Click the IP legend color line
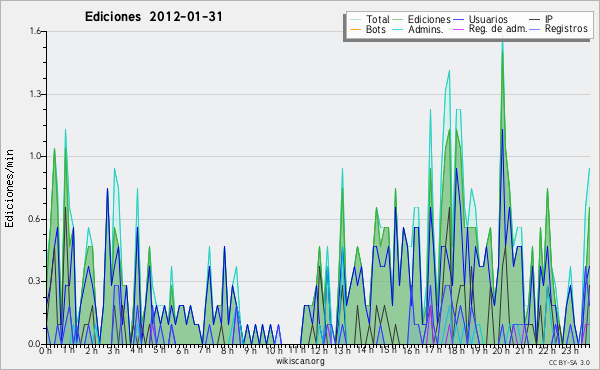Viewport: 600px width, 370px height. [535, 19]
